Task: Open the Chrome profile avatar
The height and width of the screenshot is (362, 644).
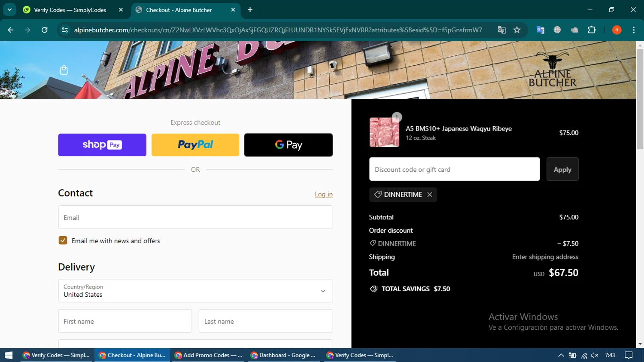Action: click(617, 30)
